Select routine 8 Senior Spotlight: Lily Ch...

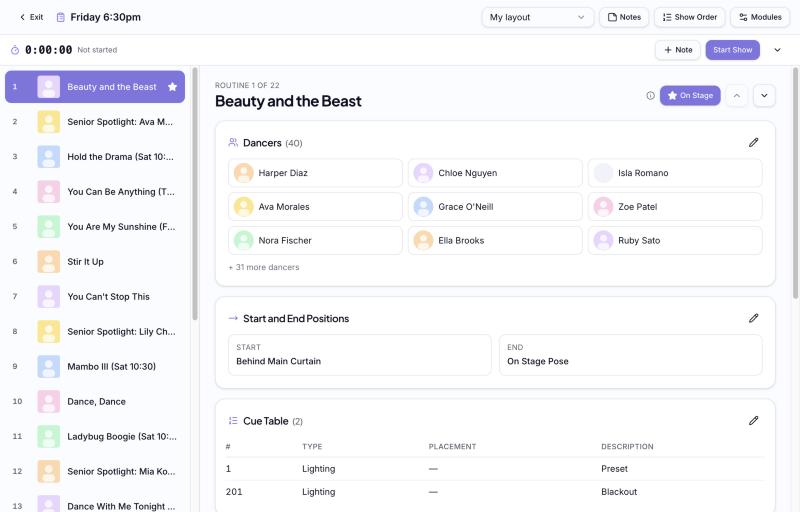click(x=95, y=331)
